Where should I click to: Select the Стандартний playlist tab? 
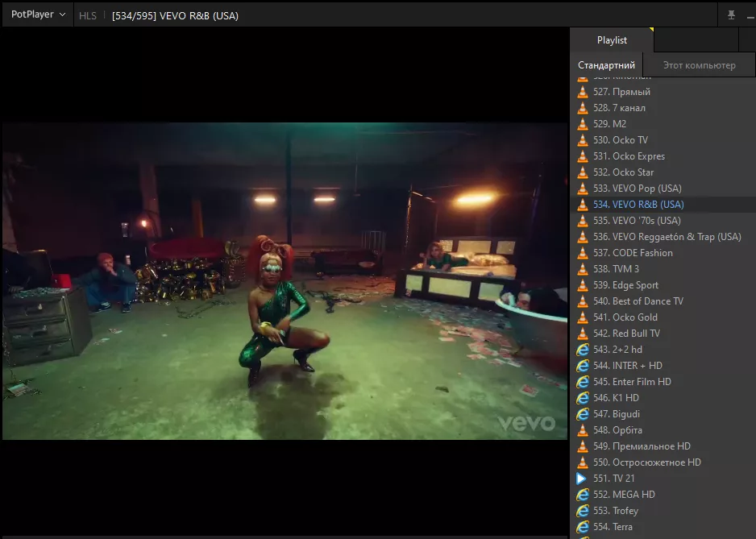coord(607,65)
